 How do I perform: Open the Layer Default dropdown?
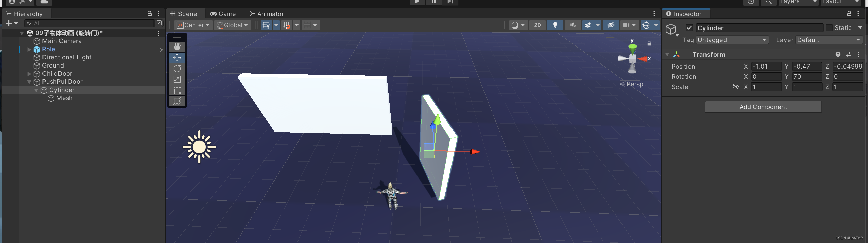[x=829, y=40]
